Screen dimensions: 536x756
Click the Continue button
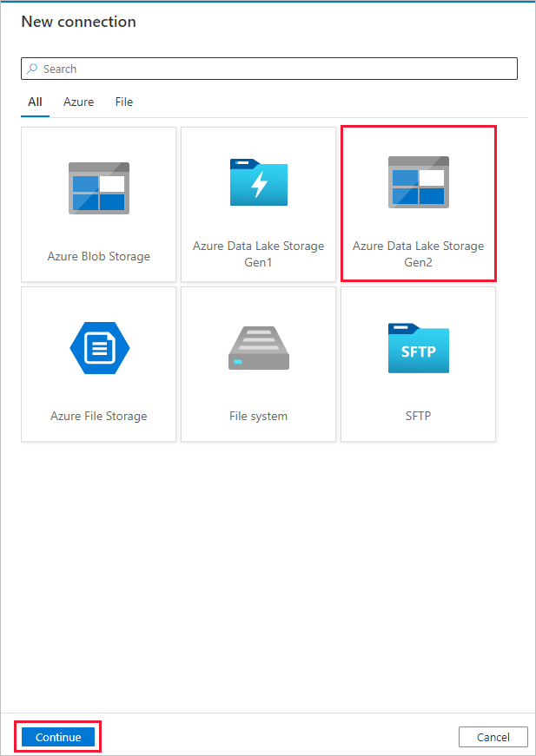coord(58,737)
